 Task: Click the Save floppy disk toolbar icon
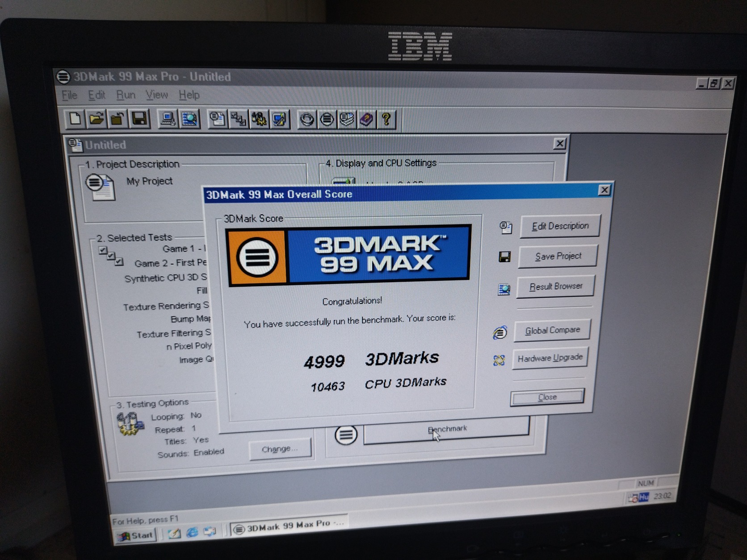pos(139,119)
